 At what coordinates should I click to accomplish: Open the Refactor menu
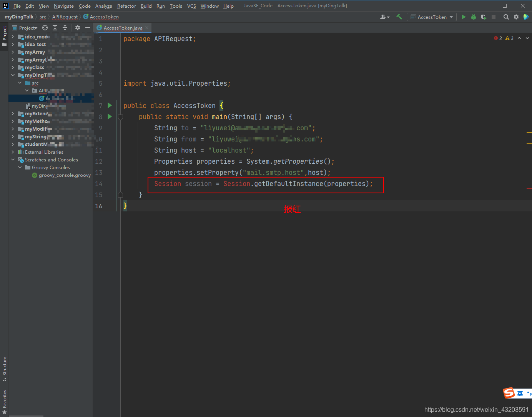click(126, 6)
